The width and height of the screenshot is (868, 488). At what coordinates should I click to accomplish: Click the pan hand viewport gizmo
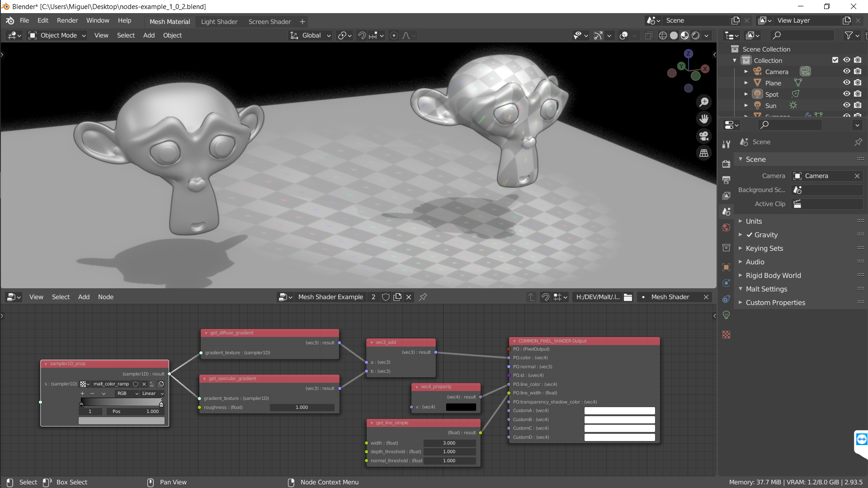pos(704,119)
